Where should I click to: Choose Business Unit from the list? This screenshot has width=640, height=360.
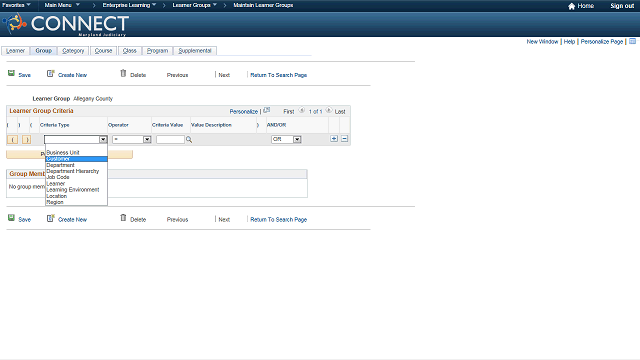76,153
